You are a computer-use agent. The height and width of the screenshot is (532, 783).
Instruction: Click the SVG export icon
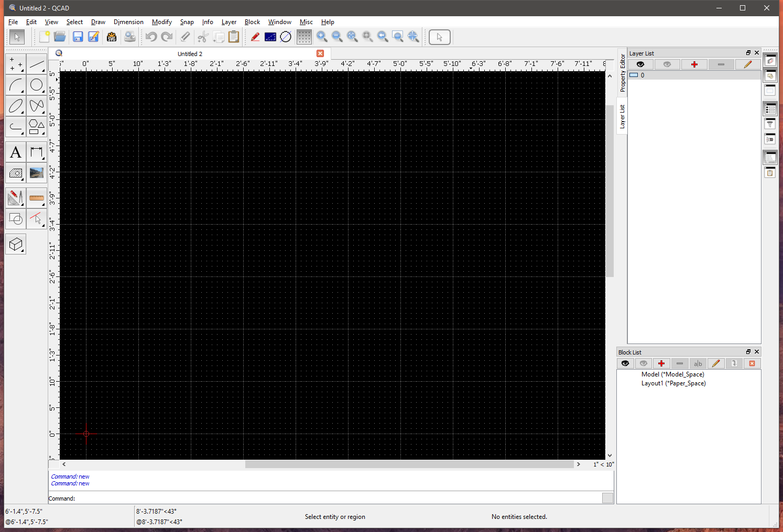tap(112, 37)
